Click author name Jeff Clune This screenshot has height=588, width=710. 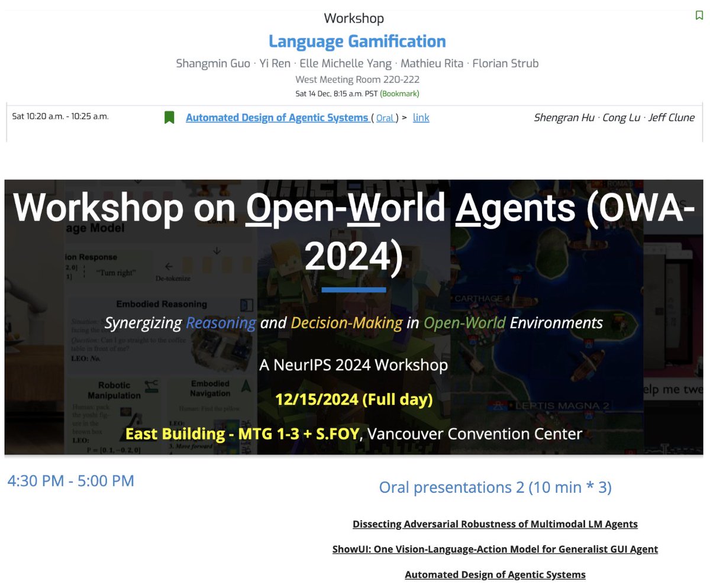[x=672, y=118]
